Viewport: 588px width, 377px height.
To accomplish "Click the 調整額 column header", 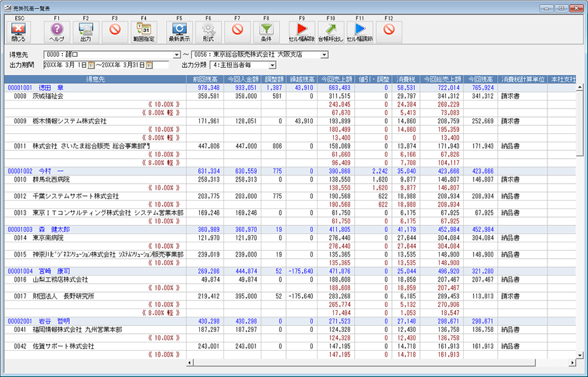I will click(273, 79).
